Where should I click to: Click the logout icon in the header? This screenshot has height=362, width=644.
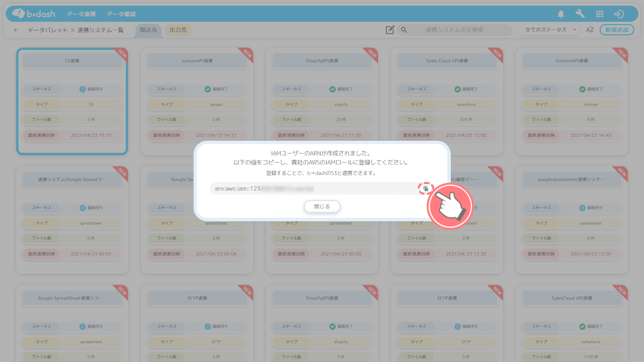619,14
